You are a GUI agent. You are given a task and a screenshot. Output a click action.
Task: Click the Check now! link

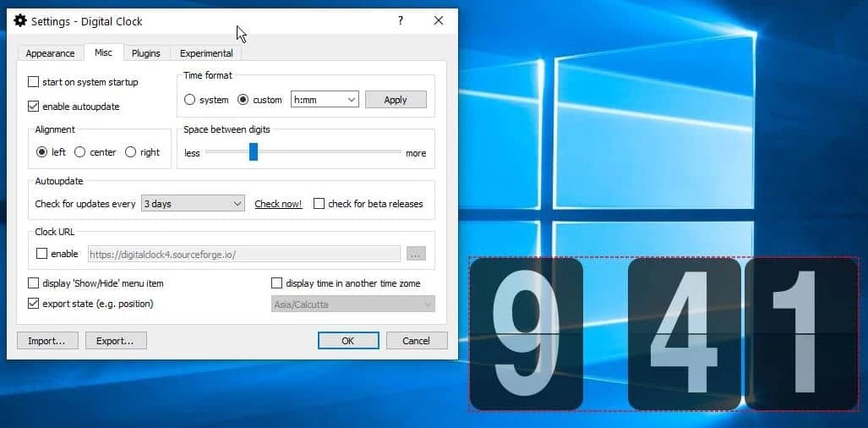pyautogui.click(x=278, y=204)
